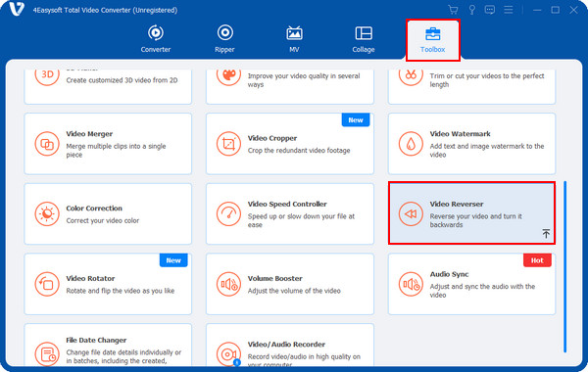Click the Video Reverser rewind icon
This screenshot has width=588, height=372.
point(411,214)
